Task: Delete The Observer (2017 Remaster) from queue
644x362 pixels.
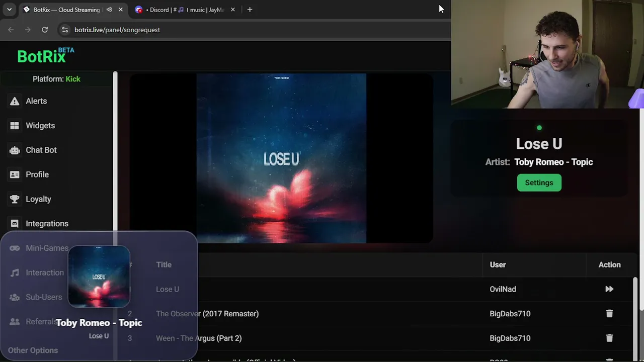Action: point(609,314)
